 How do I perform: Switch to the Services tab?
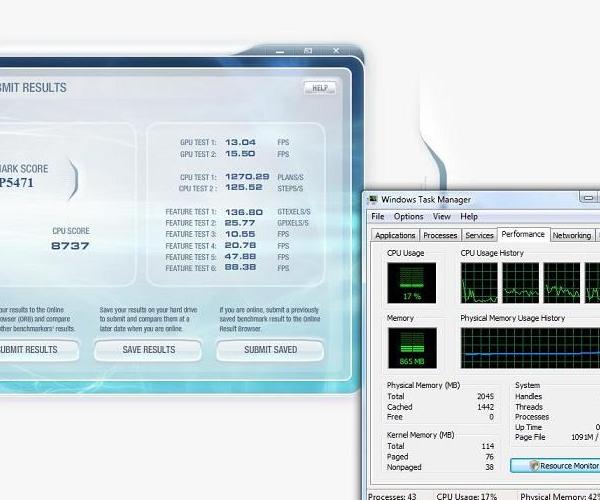(479, 235)
